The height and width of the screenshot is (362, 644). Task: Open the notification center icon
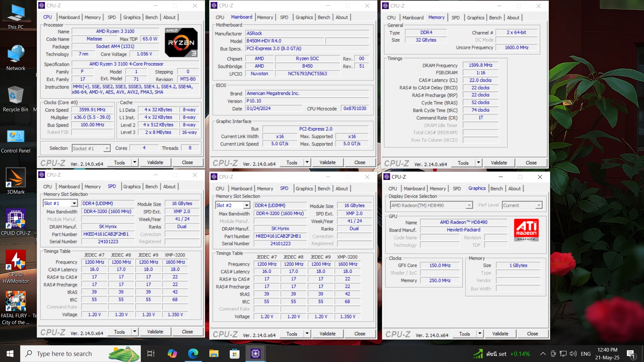click(x=631, y=354)
